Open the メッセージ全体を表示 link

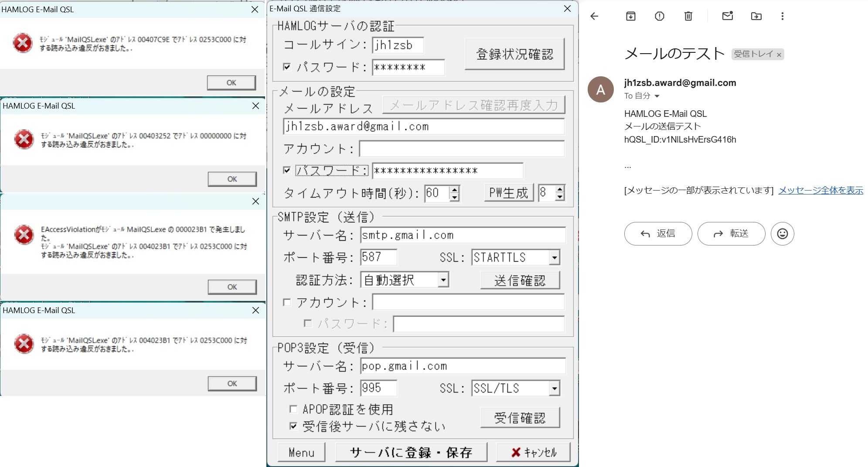(820, 190)
